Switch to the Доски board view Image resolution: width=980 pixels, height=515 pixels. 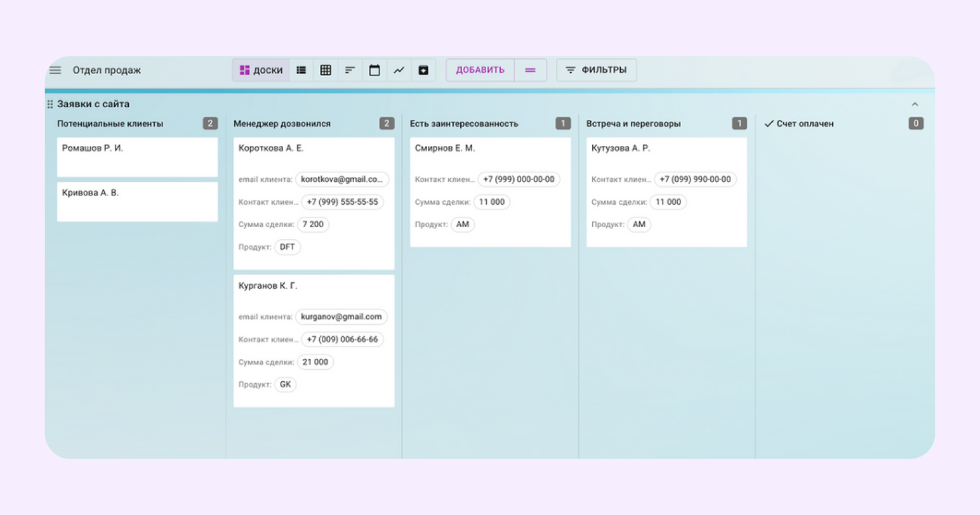(261, 70)
